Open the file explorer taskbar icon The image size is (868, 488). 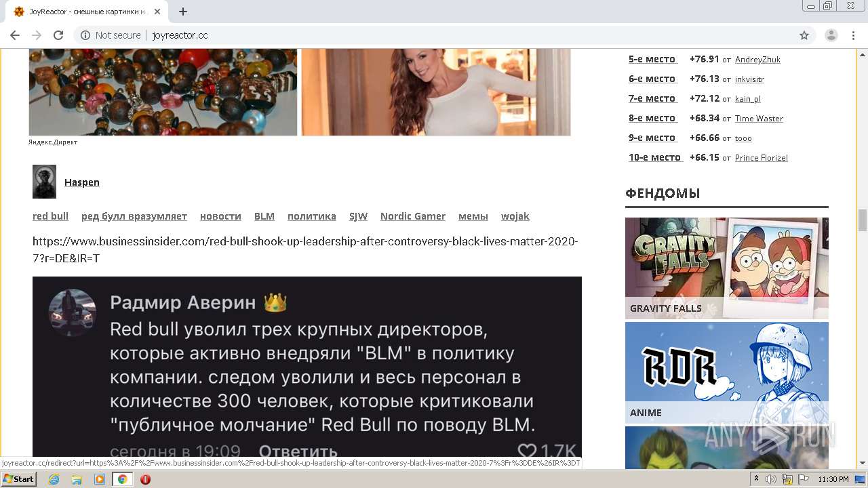tap(77, 479)
